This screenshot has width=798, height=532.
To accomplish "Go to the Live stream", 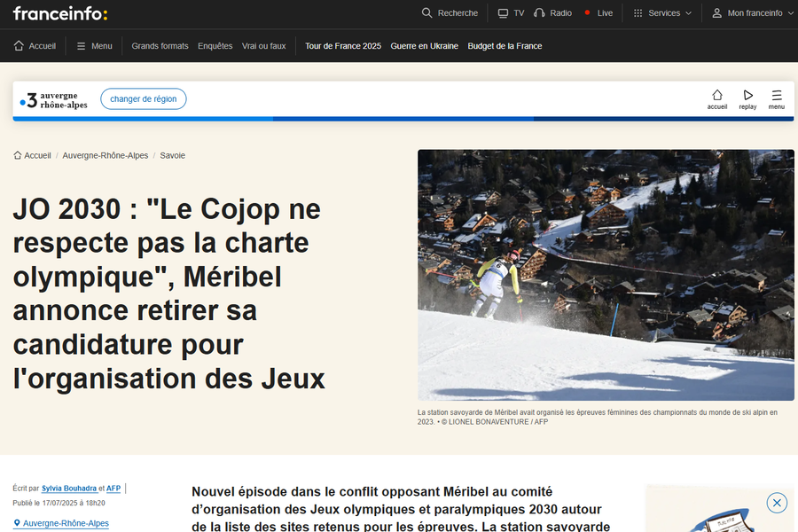I will [x=598, y=13].
